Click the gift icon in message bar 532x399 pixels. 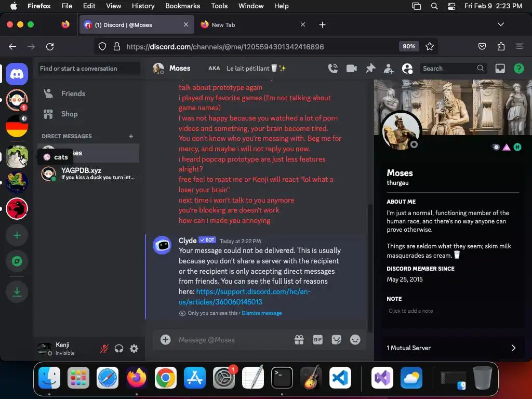tap(299, 340)
